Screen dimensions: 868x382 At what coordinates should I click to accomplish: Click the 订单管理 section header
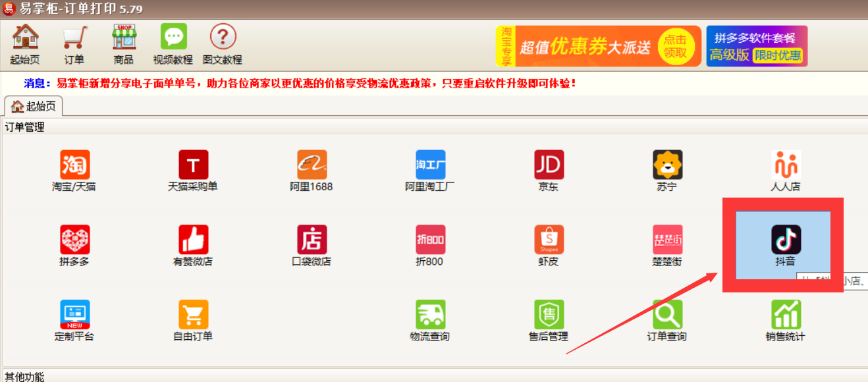point(25,126)
